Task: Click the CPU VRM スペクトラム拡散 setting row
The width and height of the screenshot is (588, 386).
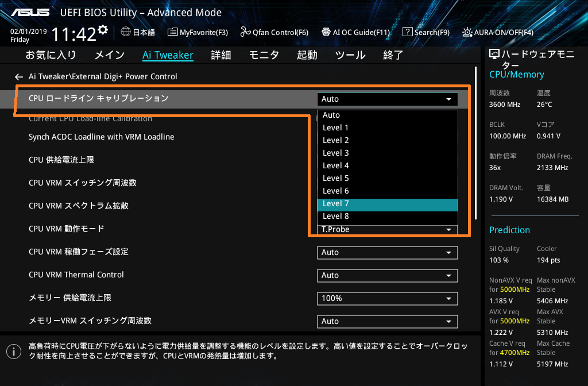Action: pyautogui.click(x=79, y=206)
